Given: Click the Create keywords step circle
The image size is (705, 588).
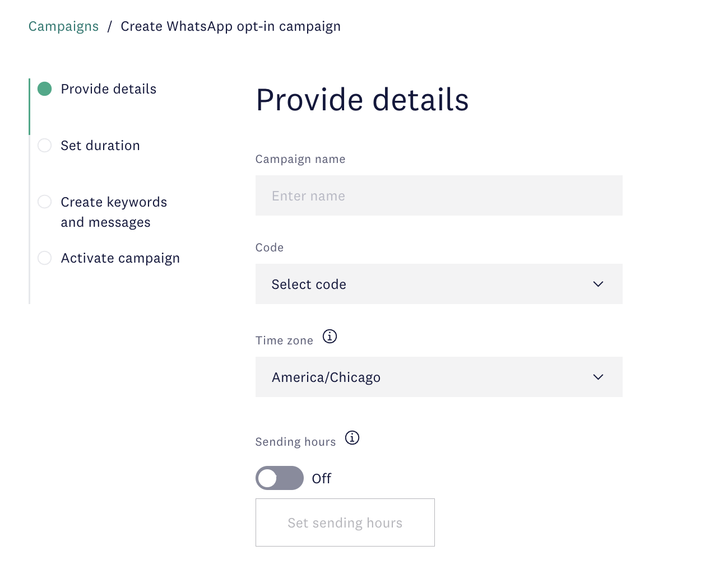Looking at the screenshot, I should pos(44,202).
